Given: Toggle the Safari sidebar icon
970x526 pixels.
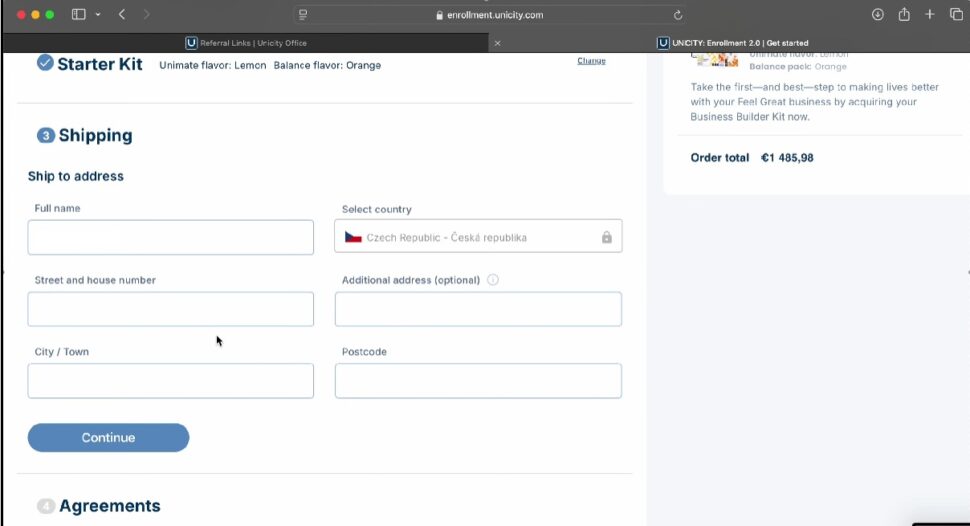Looking at the screenshot, I should (79, 14).
